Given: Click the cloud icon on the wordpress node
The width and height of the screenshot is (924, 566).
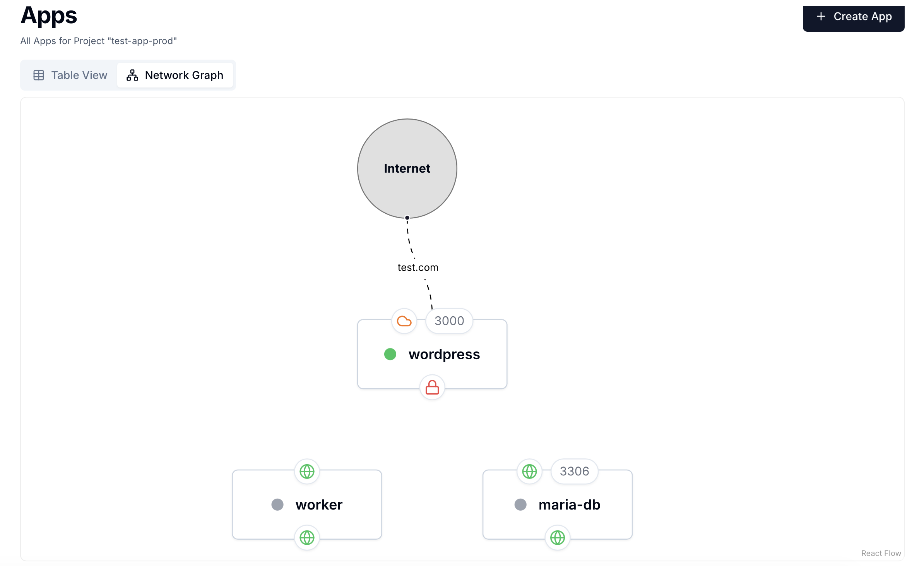Looking at the screenshot, I should pyautogui.click(x=404, y=321).
